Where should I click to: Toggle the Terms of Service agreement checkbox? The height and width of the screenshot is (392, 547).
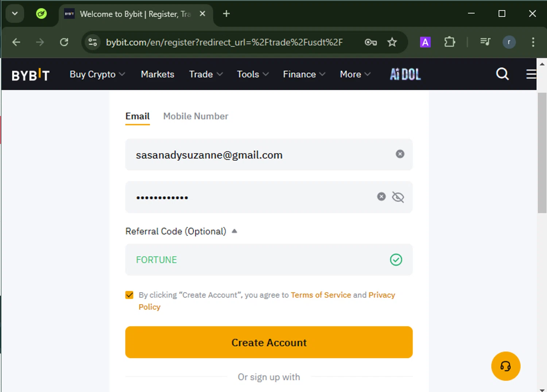coord(129,295)
